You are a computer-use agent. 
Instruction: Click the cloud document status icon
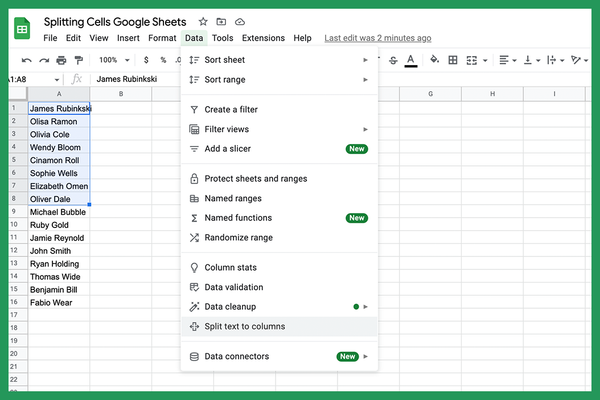click(240, 22)
